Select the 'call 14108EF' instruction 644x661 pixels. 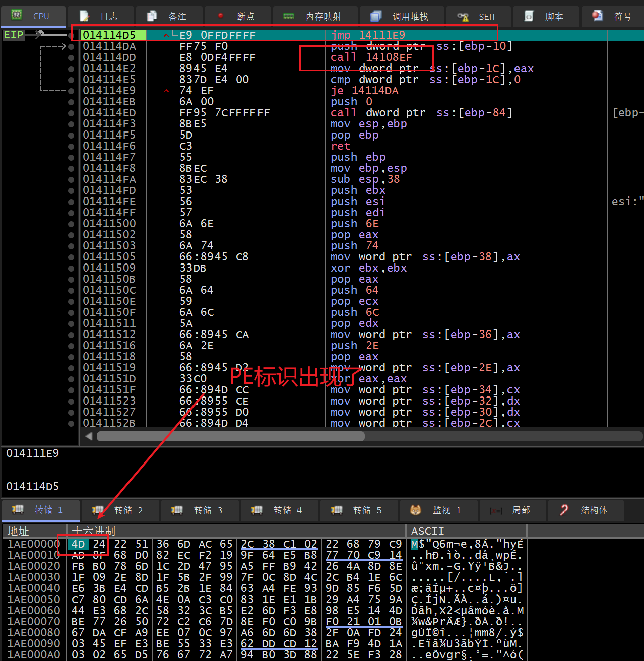(371, 57)
